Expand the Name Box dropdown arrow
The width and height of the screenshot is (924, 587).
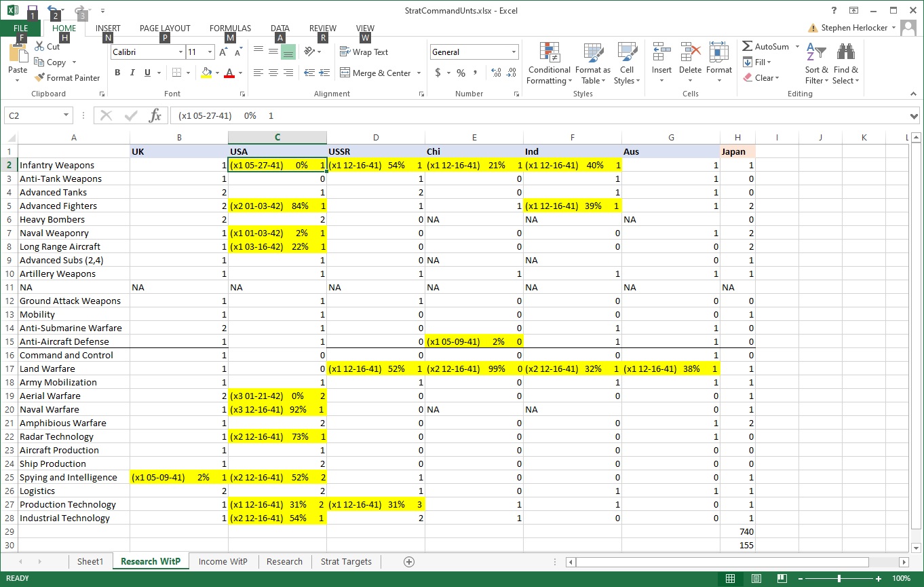pyautogui.click(x=66, y=116)
